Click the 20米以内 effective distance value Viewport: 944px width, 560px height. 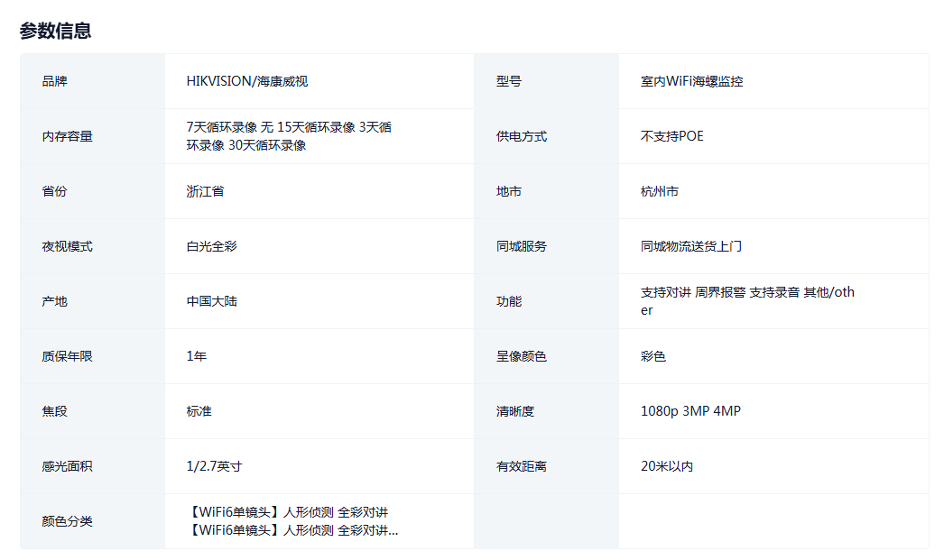(x=666, y=466)
